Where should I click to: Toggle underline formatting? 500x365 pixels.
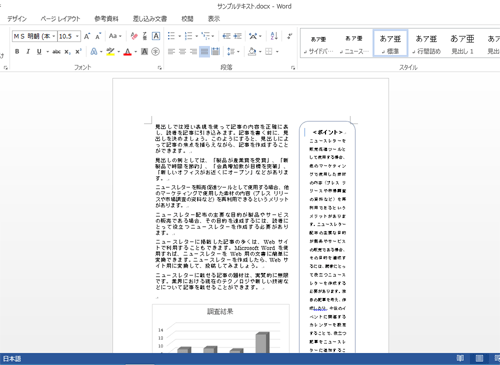tap(39, 52)
